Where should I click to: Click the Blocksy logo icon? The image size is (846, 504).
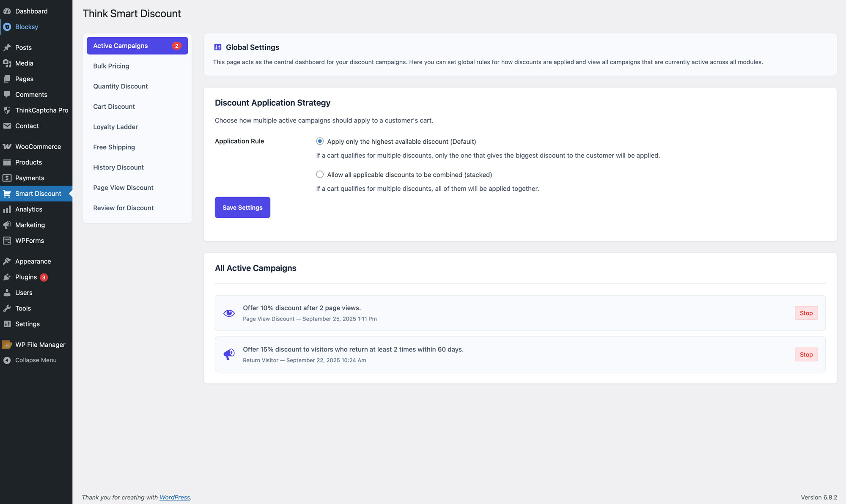(7, 27)
